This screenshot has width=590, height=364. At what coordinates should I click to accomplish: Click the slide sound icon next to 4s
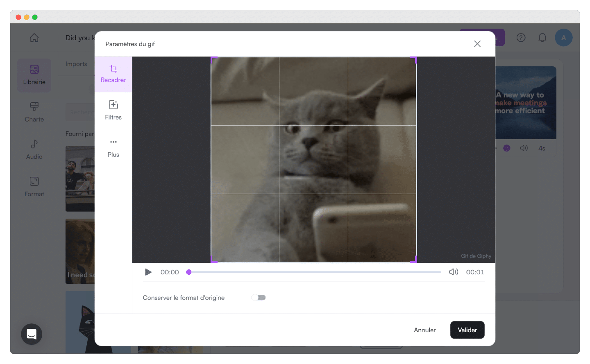coord(524,148)
